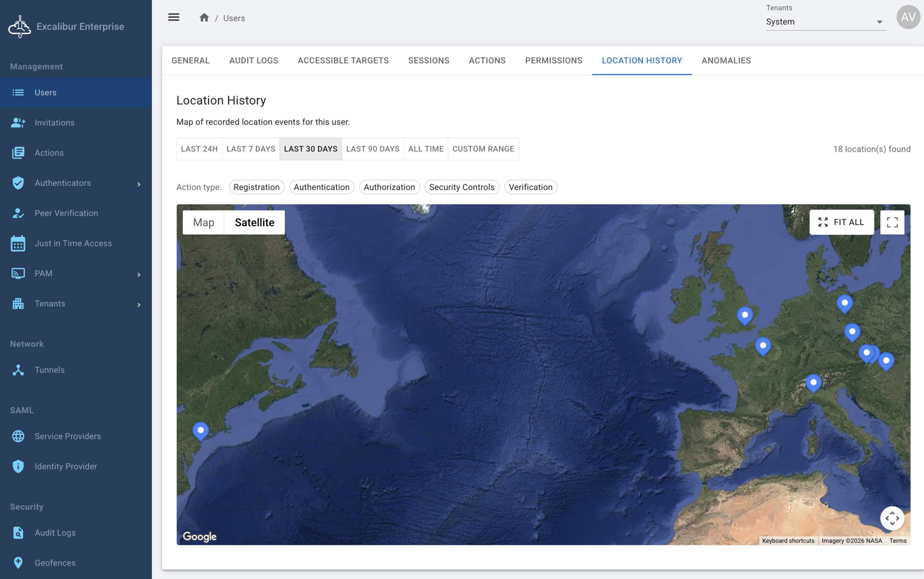Click the map fullscreen icon
924x579 pixels.
(x=892, y=222)
